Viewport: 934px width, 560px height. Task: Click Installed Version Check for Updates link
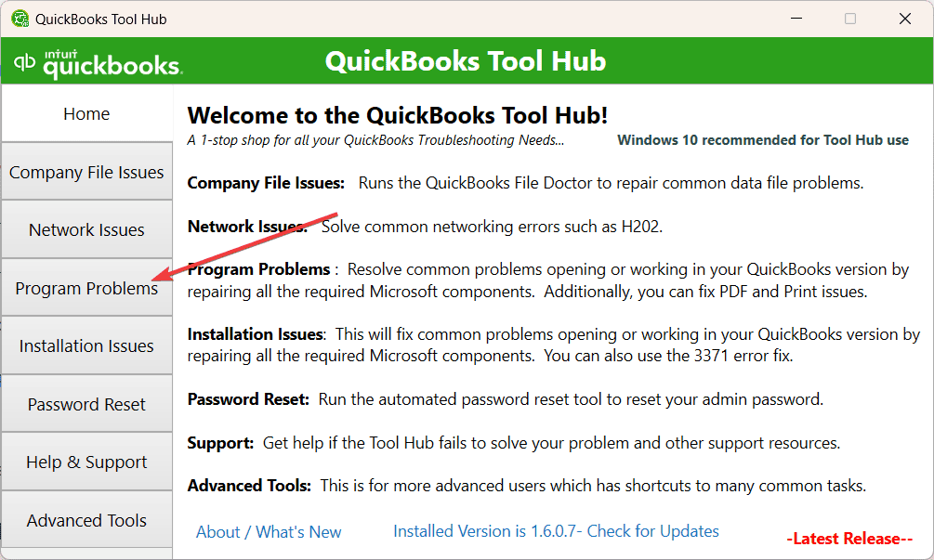point(557,531)
